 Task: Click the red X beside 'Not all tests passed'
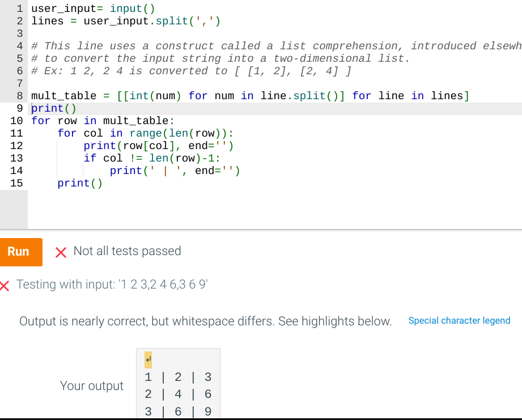tap(61, 252)
